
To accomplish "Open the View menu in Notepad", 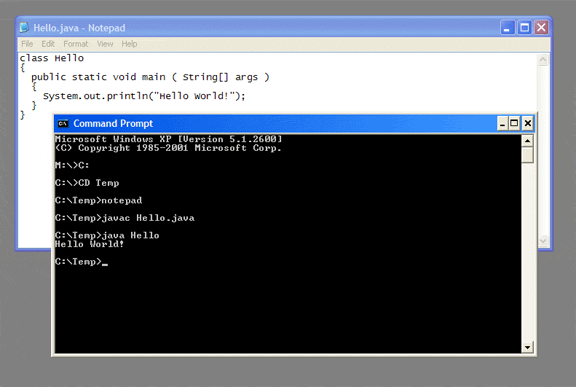I will [105, 44].
